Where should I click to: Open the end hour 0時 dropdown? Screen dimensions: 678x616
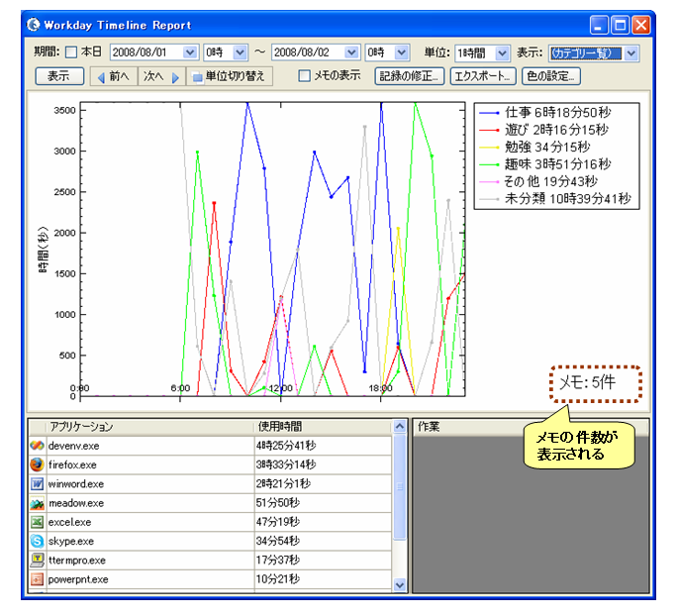pos(402,52)
